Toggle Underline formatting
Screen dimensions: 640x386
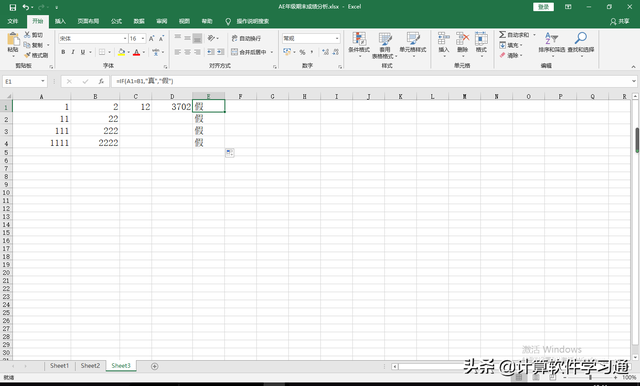point(83,52)
